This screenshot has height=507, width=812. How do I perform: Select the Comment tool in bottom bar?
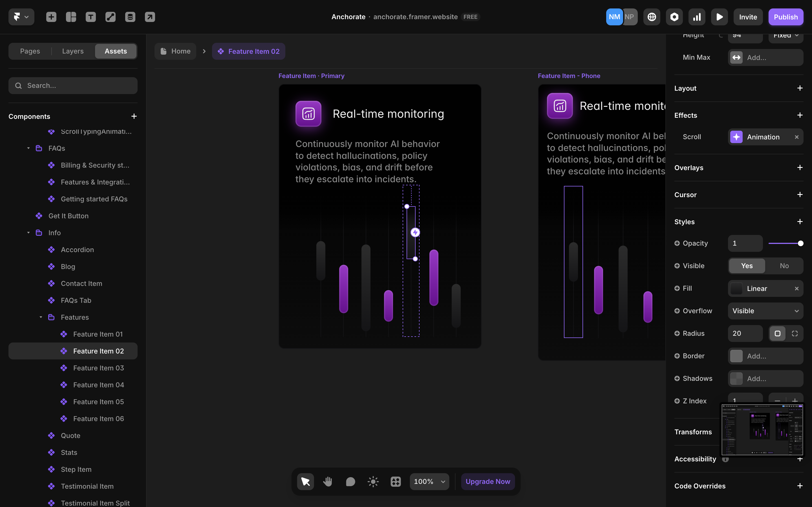350,482
